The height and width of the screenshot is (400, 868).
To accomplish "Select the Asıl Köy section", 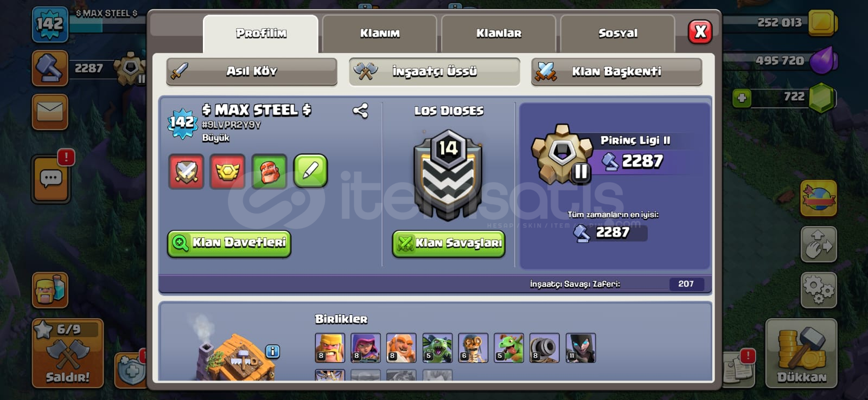I will (252, 71).
